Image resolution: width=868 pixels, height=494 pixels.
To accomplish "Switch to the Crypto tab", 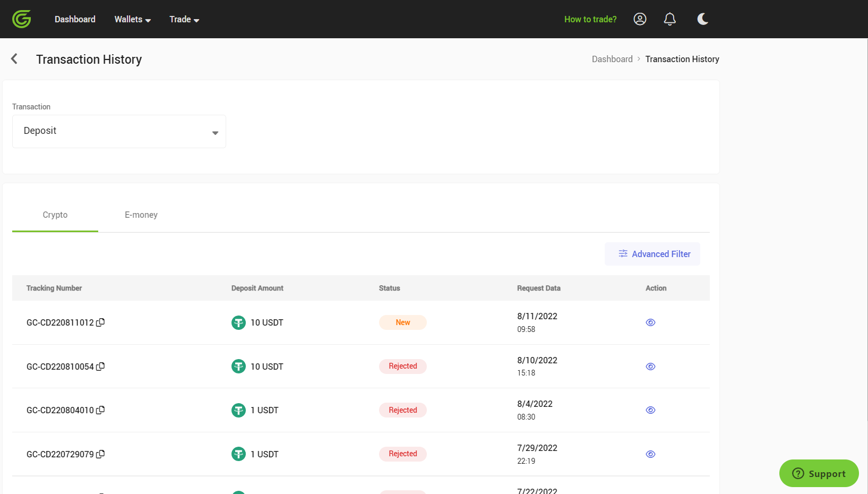I will tap(55, 215).
